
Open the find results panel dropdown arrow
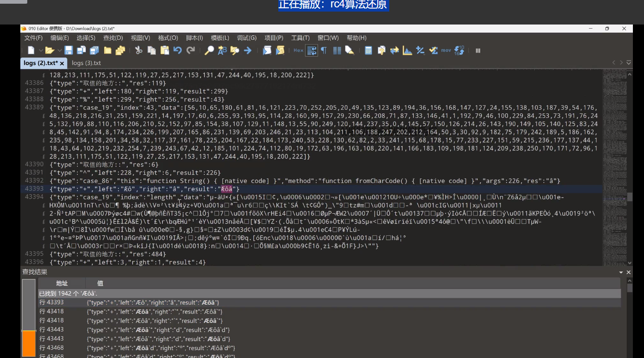click(621, 272)
